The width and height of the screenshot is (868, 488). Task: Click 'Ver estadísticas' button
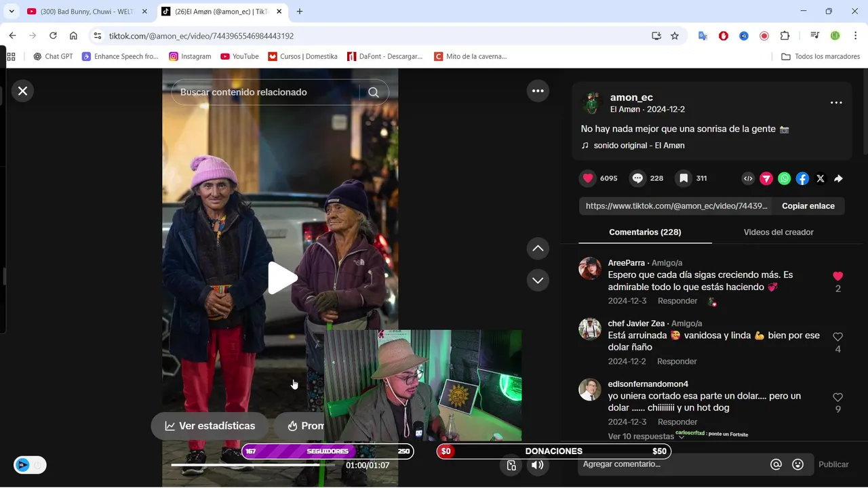(210, 426)
